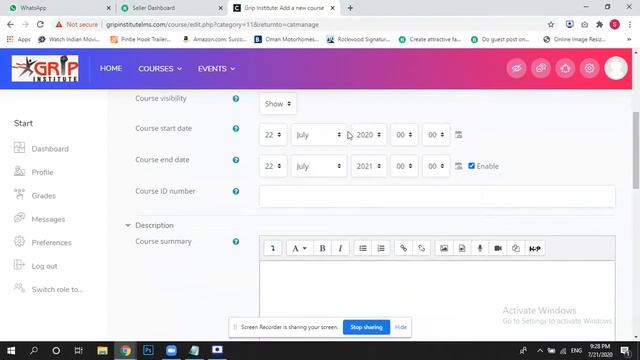Image resolution: width=640 pixels, height=360 pixels.
Task: Open Messages in the sidebar
Action: tap(39, 219)
